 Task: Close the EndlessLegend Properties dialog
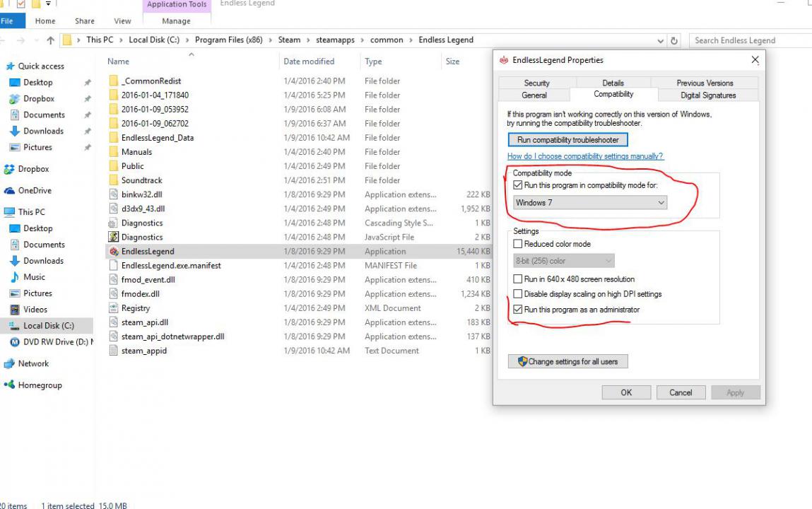point(755,60)
